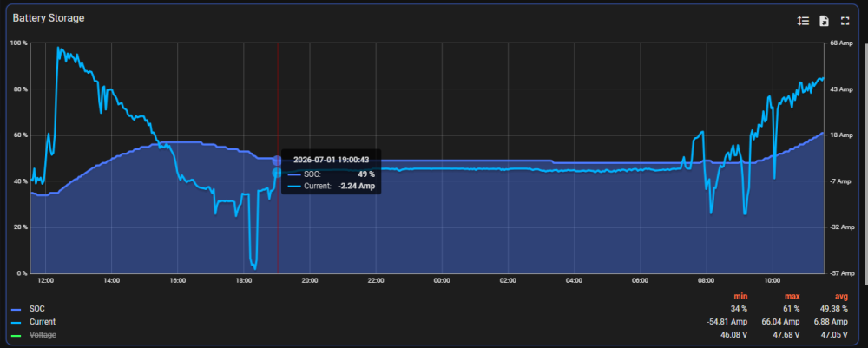Sort legend by max column header
This screenshot has width=868, height=348.
792,297
